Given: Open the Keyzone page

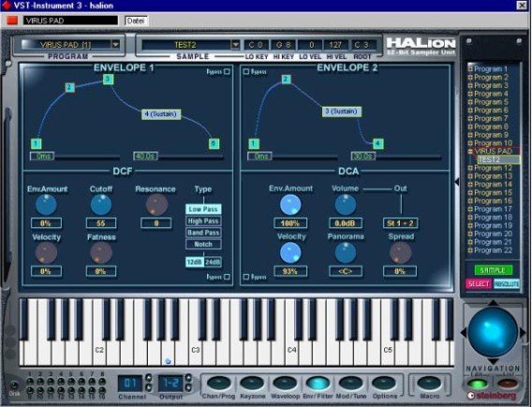Looking at the screenshot, I should point(252,383).
